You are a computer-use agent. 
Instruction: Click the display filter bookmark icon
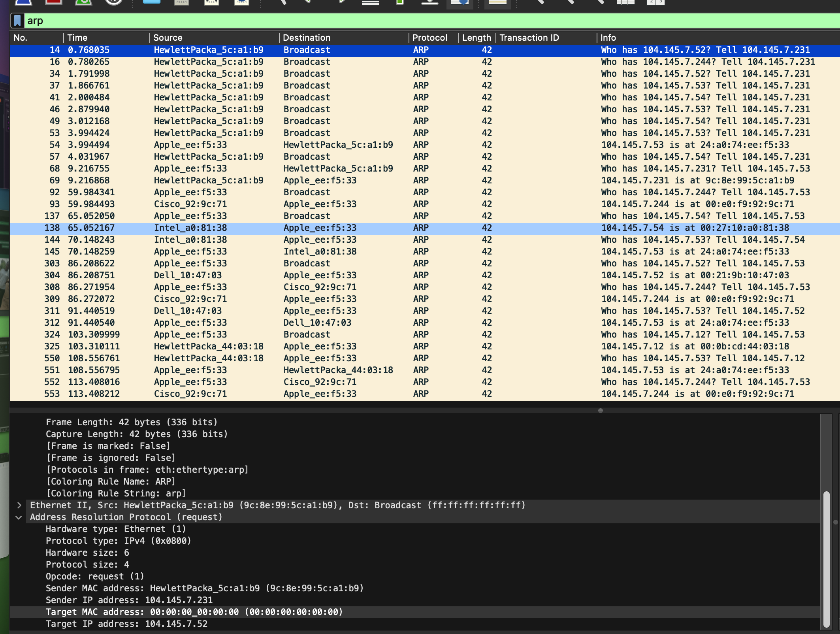point(17,21)
